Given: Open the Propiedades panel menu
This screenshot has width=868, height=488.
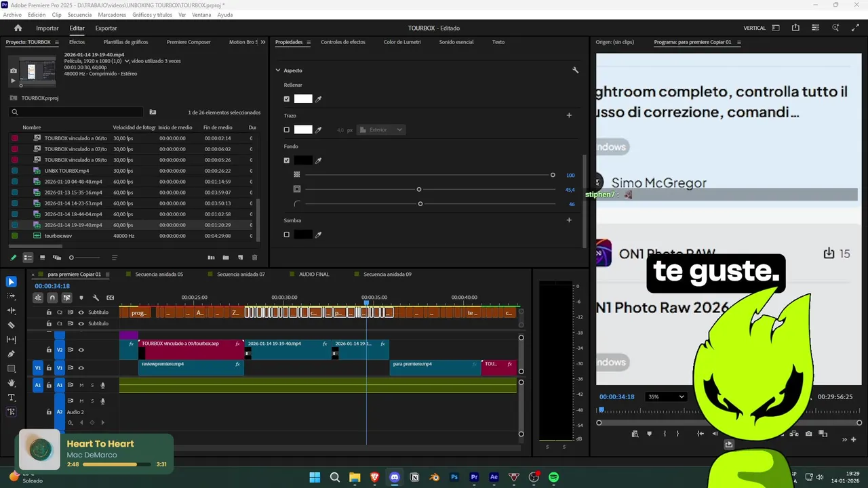Looking at the screenshot, I should click(309, 42).
